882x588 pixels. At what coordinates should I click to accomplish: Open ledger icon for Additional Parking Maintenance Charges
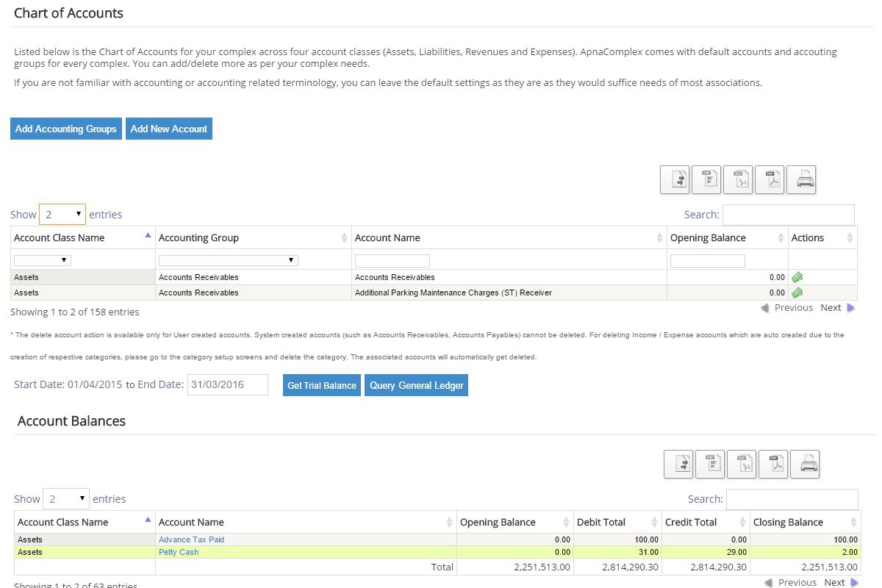pyautogui.click(x=797, y=293)
